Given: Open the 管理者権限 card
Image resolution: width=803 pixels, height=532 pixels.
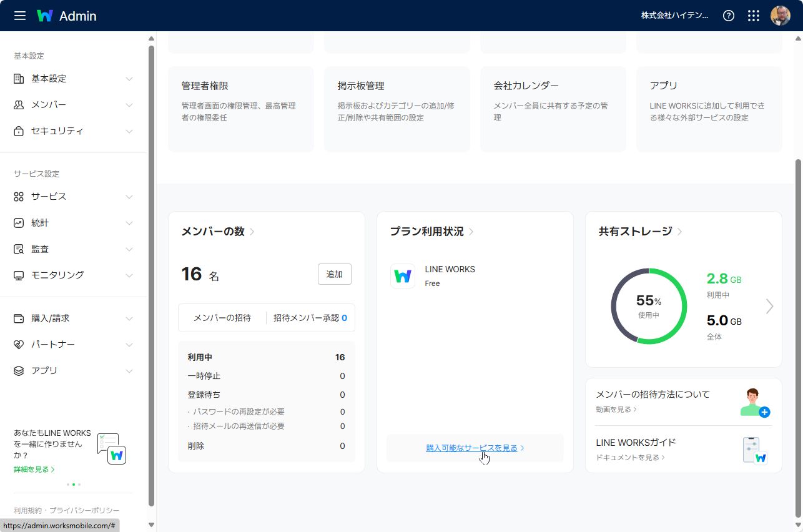Looking at the screenshot, I should coord(240,109).
